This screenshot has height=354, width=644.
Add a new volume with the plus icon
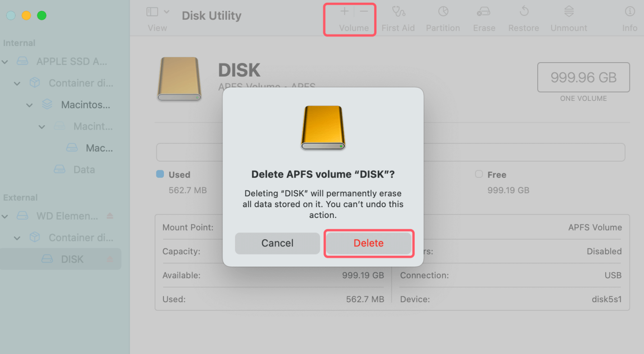pyautogui.click(x=344, y=11)
